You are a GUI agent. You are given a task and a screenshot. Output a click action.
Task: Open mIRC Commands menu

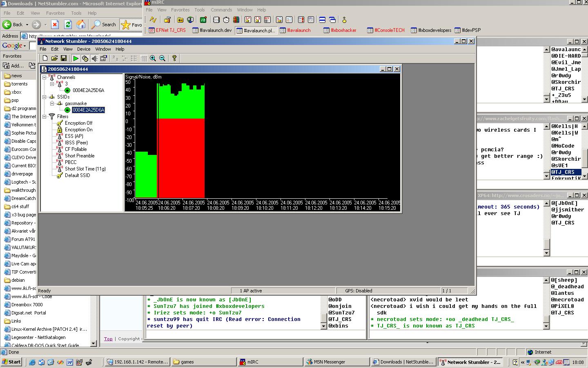[x=221, y=10]
